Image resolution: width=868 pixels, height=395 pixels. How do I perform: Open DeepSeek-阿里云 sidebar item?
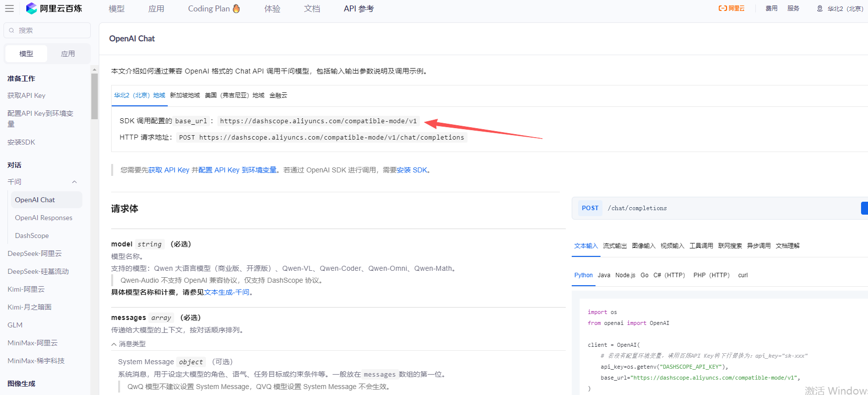[35, 253]
